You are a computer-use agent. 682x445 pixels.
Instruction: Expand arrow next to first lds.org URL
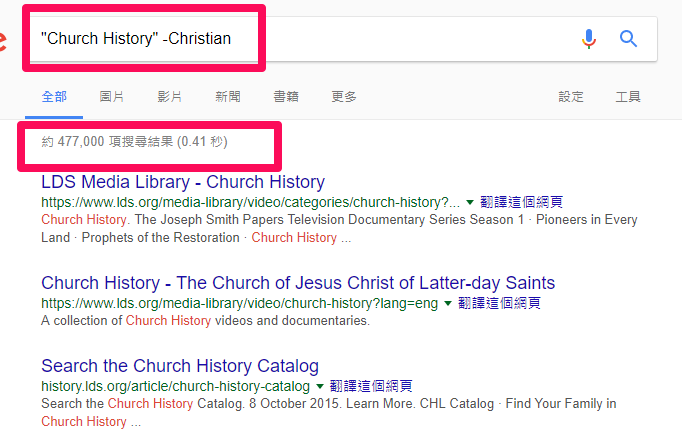[470, 202]
